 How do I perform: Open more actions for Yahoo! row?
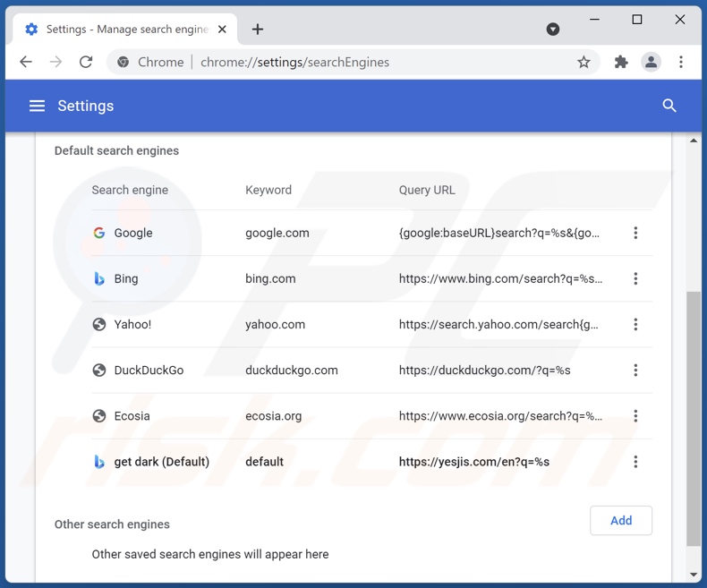pyautogui.click(x=635, y=324)
